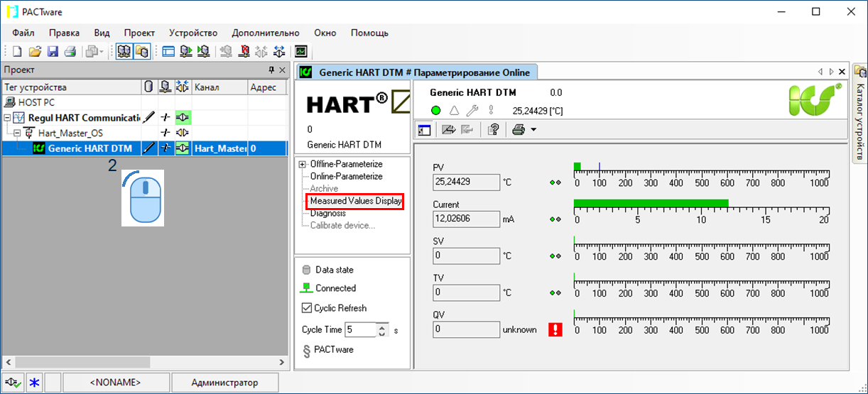Open the Diagnosis page link
This screenshot has width=868, height=394.
click(327, 214)
